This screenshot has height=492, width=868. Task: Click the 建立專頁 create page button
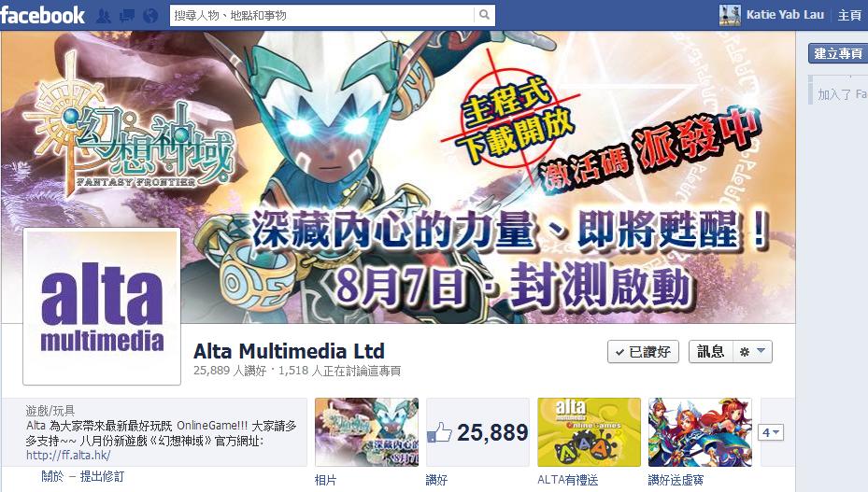838,53
